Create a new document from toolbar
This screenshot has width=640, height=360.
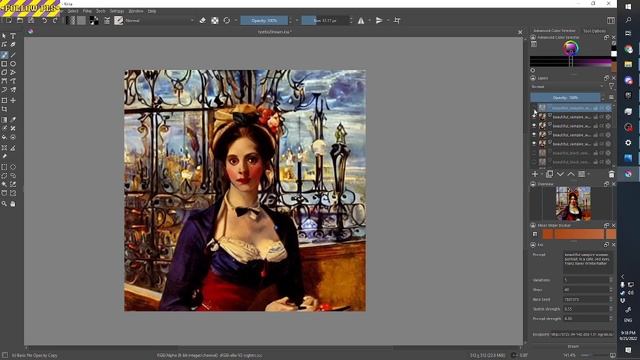[x=9, y=20]
